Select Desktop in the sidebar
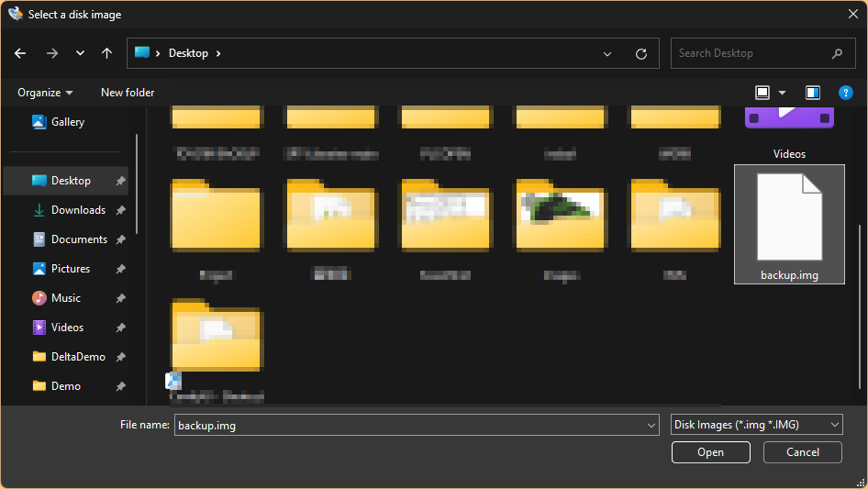868x489 pixels. pyautogui.click(x=66, y=181)
